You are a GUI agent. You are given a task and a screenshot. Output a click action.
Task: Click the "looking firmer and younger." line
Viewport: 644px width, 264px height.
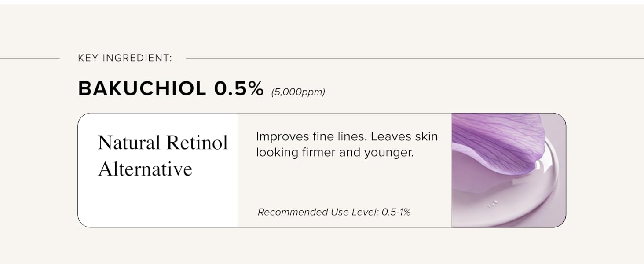pos(335,153)
